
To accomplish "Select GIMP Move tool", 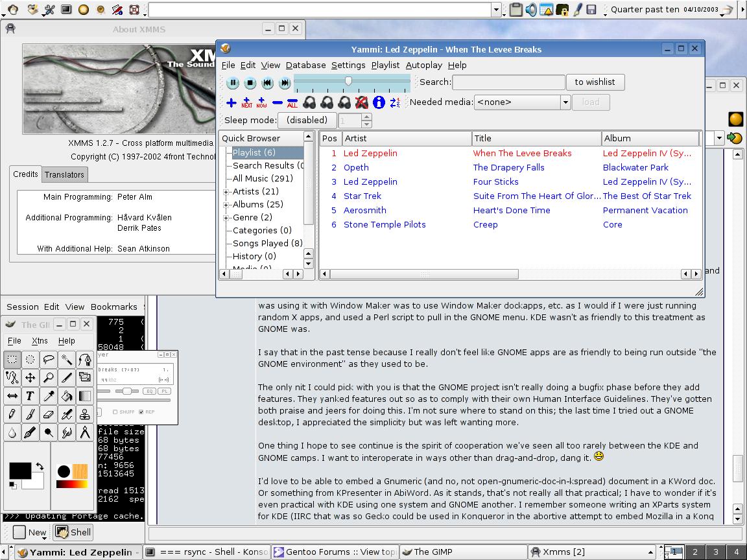I will (30, 378).
